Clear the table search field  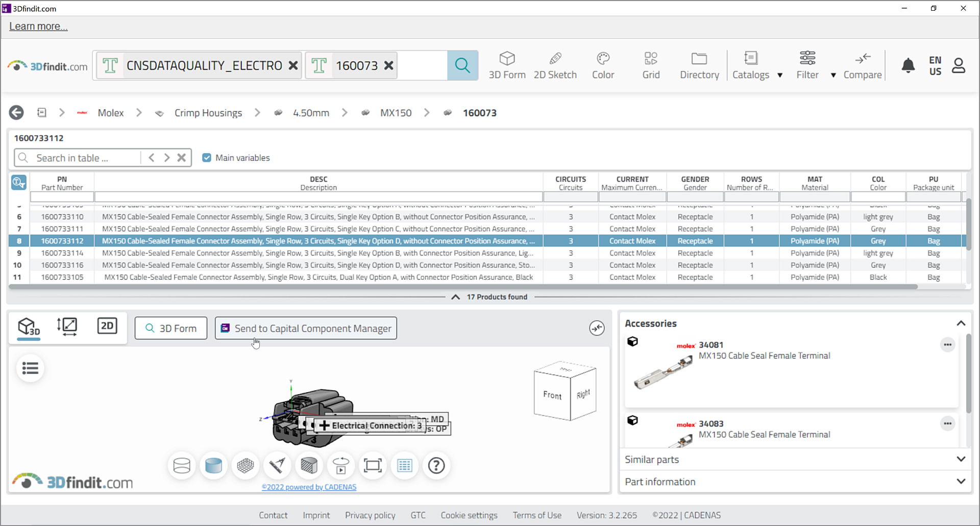181,158
